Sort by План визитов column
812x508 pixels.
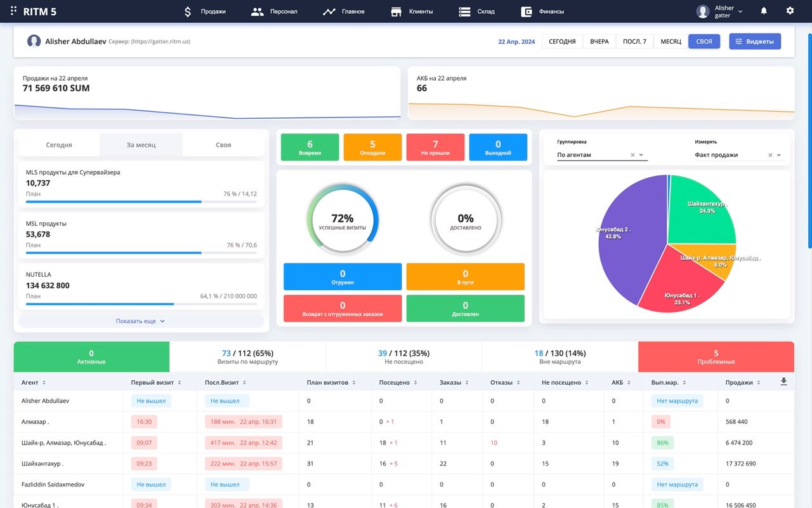point(354,383)
